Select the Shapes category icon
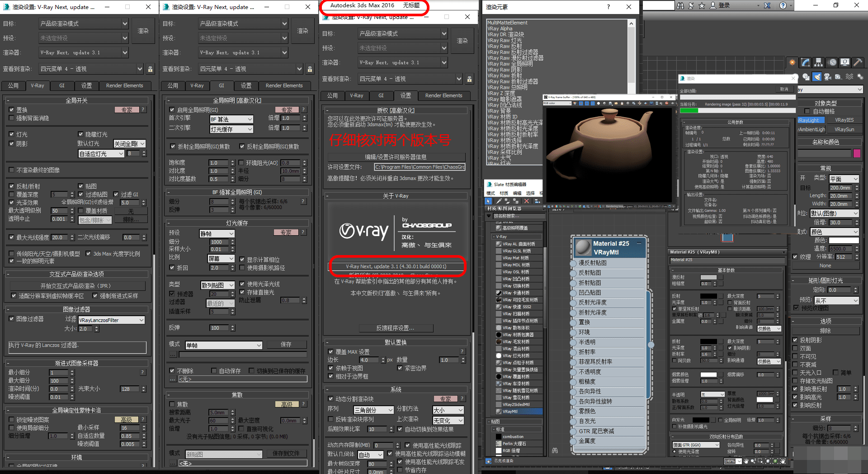Viewport: 868px width, 474px height. point(806,77)
